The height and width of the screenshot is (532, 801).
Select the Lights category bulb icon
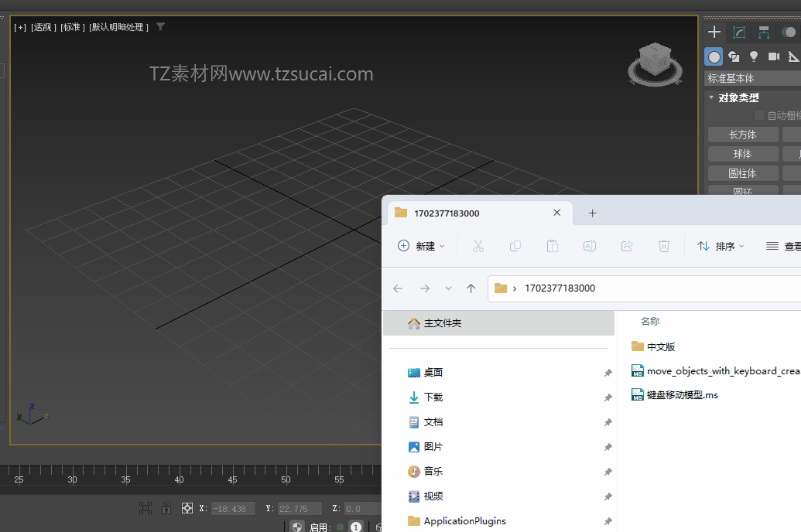(x=753, y=56)
